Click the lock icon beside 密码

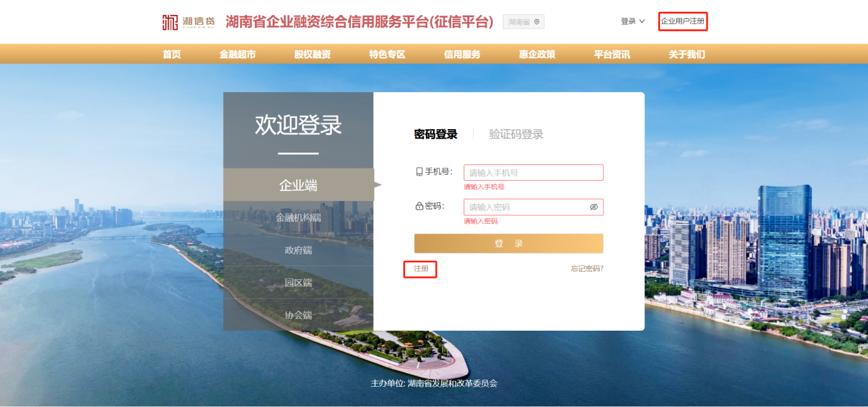click(419, 207)
